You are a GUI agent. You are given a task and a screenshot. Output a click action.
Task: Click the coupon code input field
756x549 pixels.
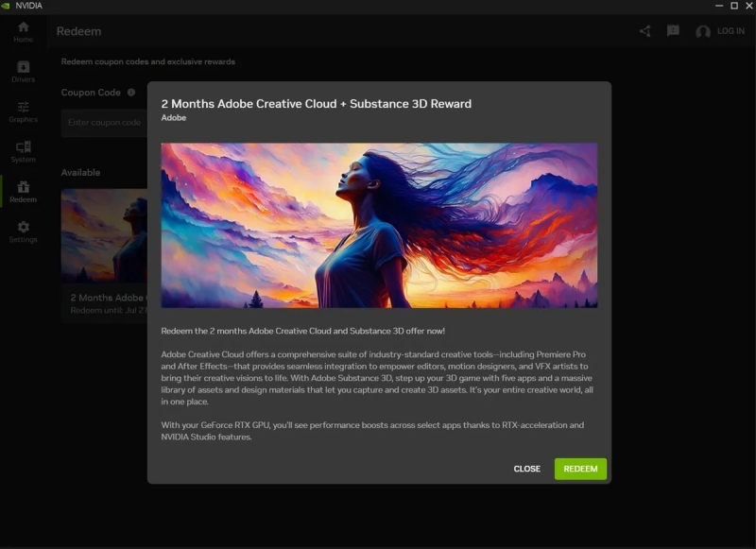click(102, 123)
